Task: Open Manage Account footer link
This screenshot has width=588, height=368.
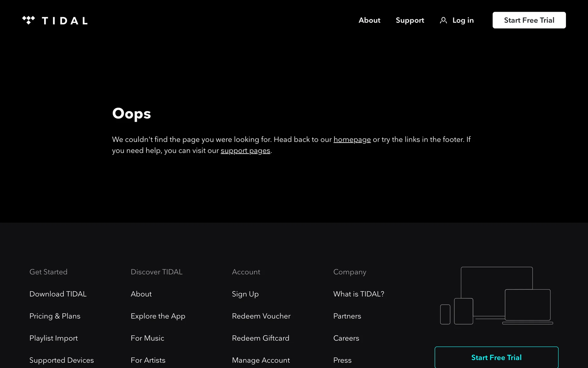Action: [x=261, y=360]
